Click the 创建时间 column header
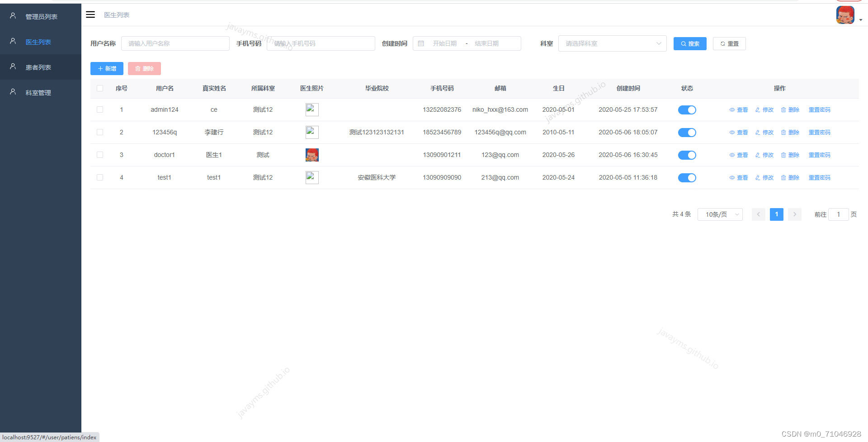Screen dimensions: 868x442 628,88
